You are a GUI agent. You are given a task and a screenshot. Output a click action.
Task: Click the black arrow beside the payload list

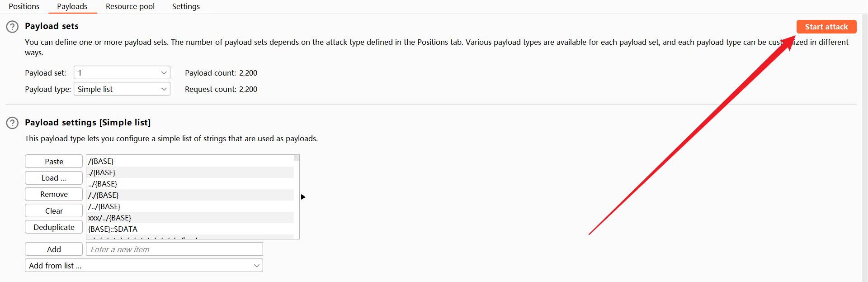[303, 197]
